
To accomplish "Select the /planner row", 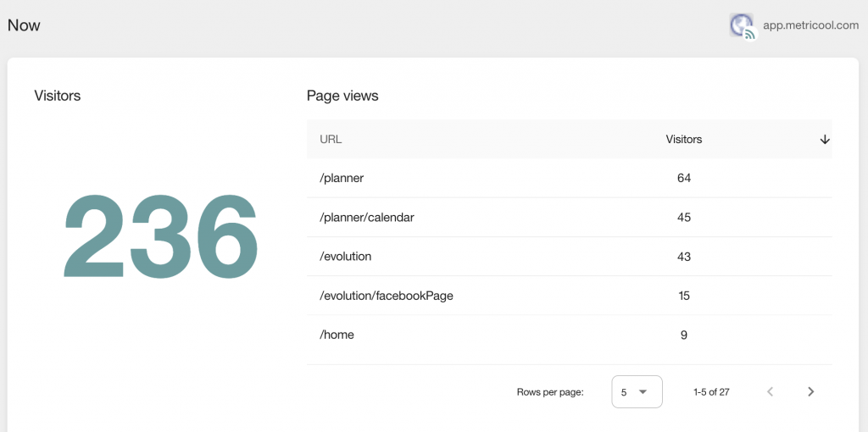I will 569,178.
